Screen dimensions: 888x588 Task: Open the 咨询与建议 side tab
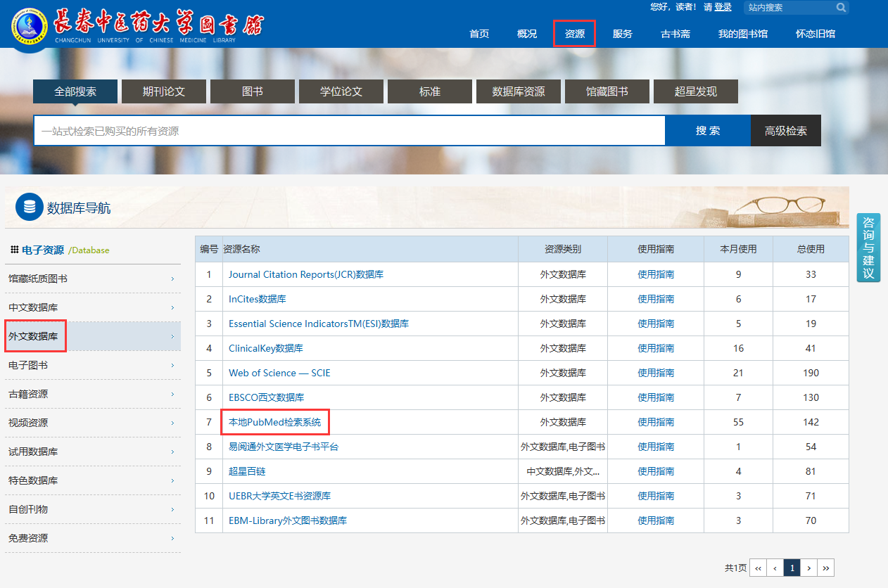868,248
